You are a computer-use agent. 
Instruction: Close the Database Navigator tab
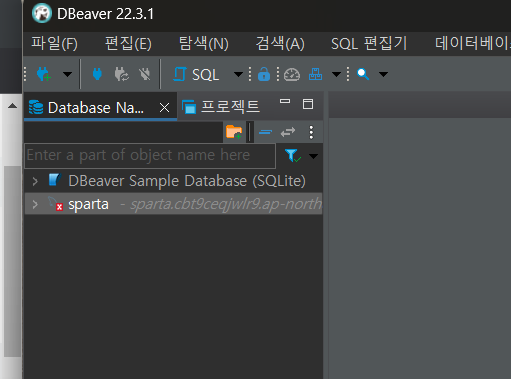click(x=164, y=108)
